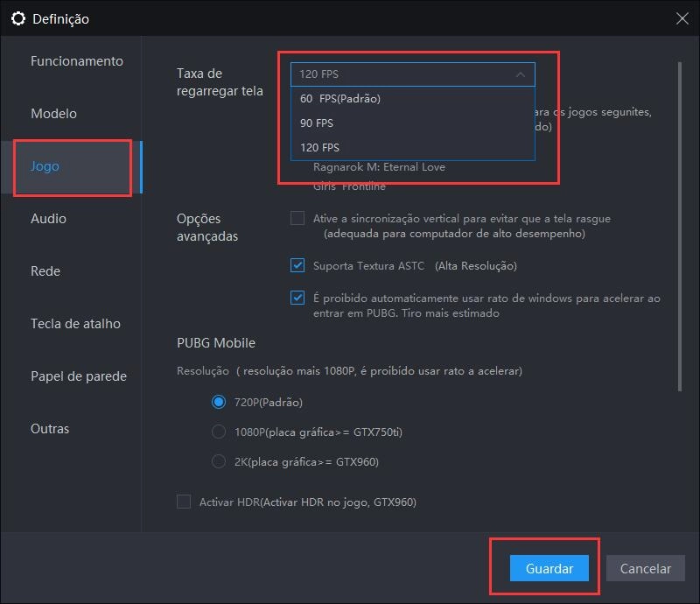Click the Cancelar button
This screenshot has height=604, width=700.
[x=645, y=568]
